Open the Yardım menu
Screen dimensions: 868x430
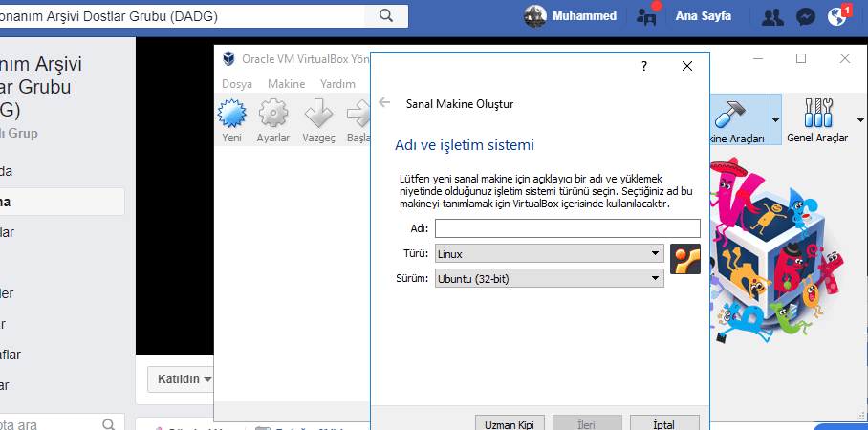[337, 84]
